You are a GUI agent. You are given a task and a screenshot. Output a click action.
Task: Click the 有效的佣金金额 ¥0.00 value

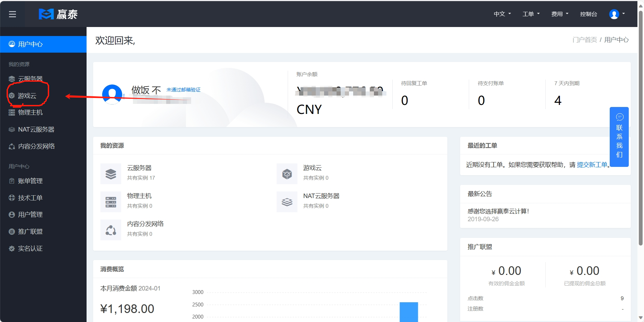click(507, 271)
